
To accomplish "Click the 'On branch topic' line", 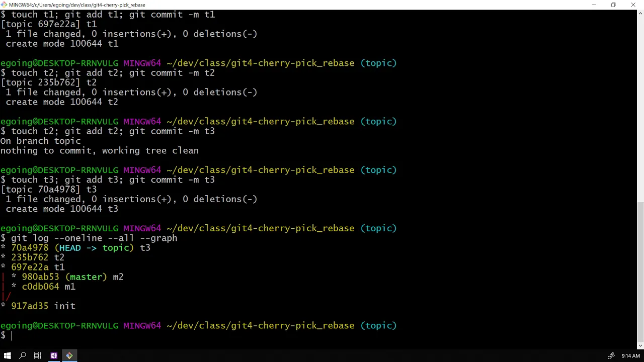I will coord(40,141).
